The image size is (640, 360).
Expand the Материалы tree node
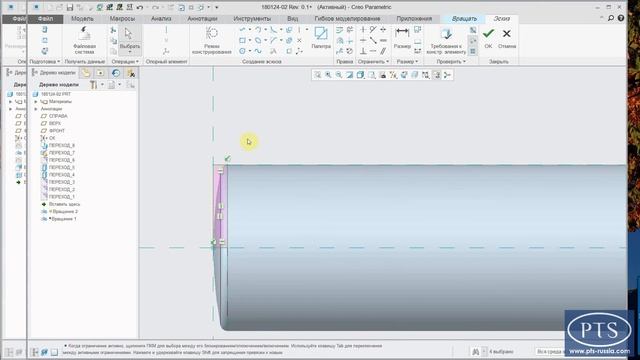coord(36,102)
